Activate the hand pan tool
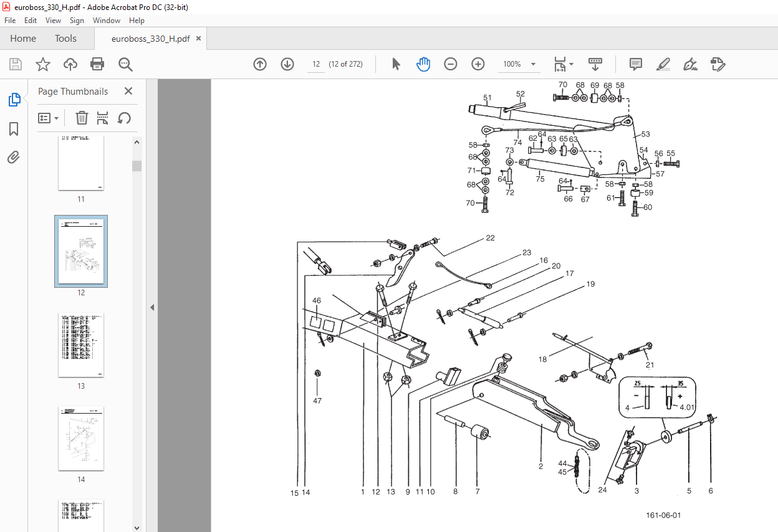This screenshot has height=532, width=778. [x=423, y=64]
